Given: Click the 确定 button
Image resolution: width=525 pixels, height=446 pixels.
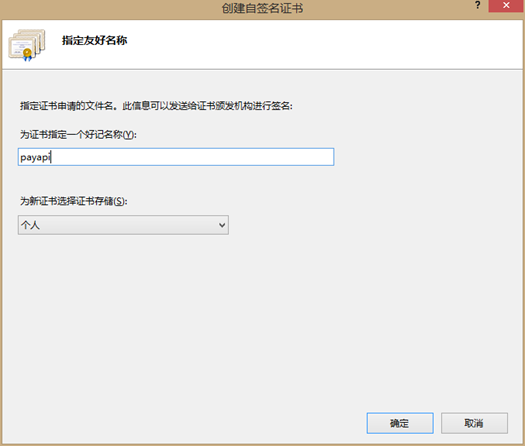Looking at the screenshot, I should pyautogui.click(x=400, y=423).
